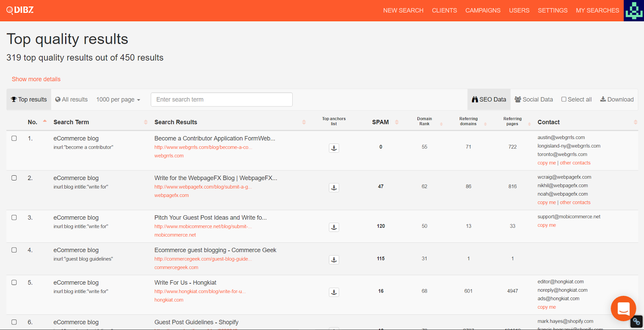Click the link icon in the bottom corner
This screenshot has height=330, width=644.
636,322
